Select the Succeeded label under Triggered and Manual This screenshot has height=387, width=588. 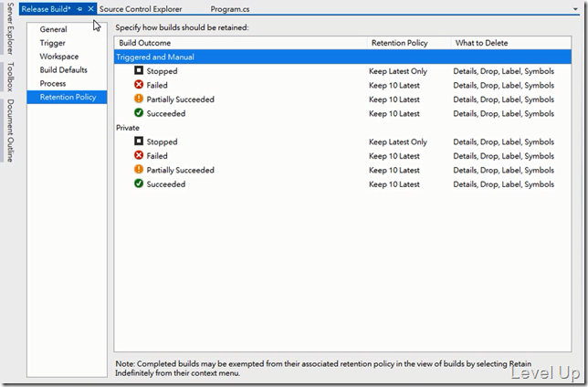[x=166, y=113]
